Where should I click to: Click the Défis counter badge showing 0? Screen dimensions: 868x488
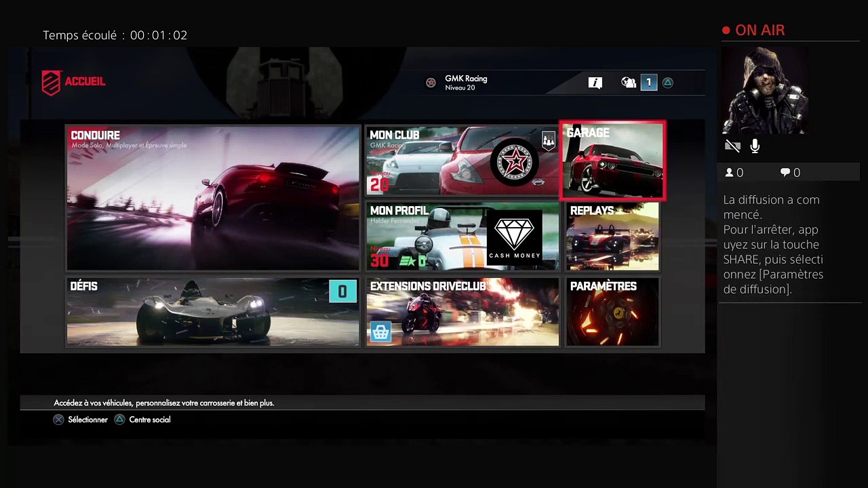(x=342, y=291)
